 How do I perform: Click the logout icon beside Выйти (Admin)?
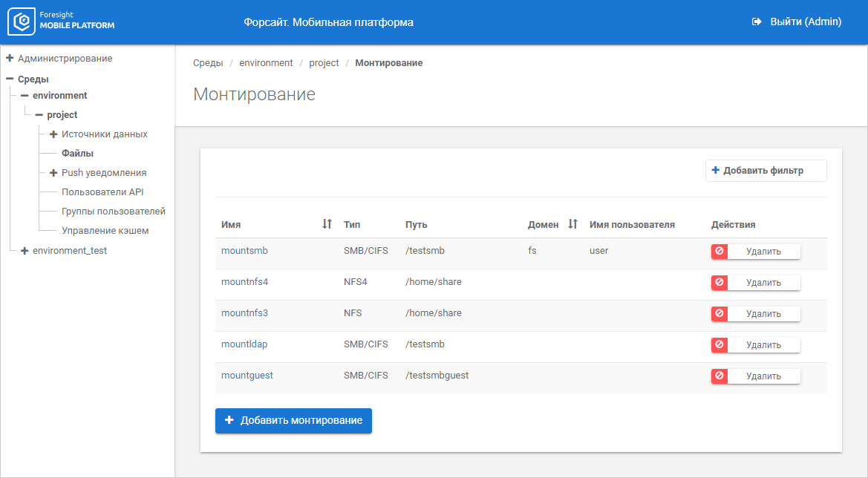click(x=757, y=22)
